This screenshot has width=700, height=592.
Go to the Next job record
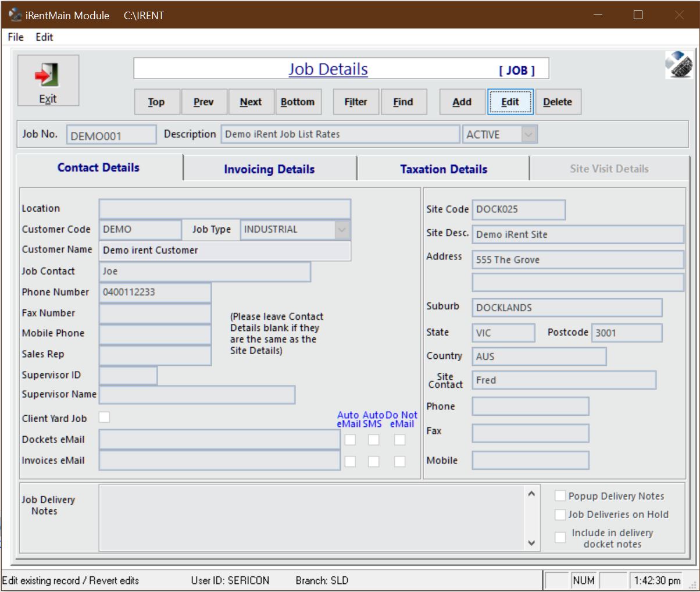251,102
